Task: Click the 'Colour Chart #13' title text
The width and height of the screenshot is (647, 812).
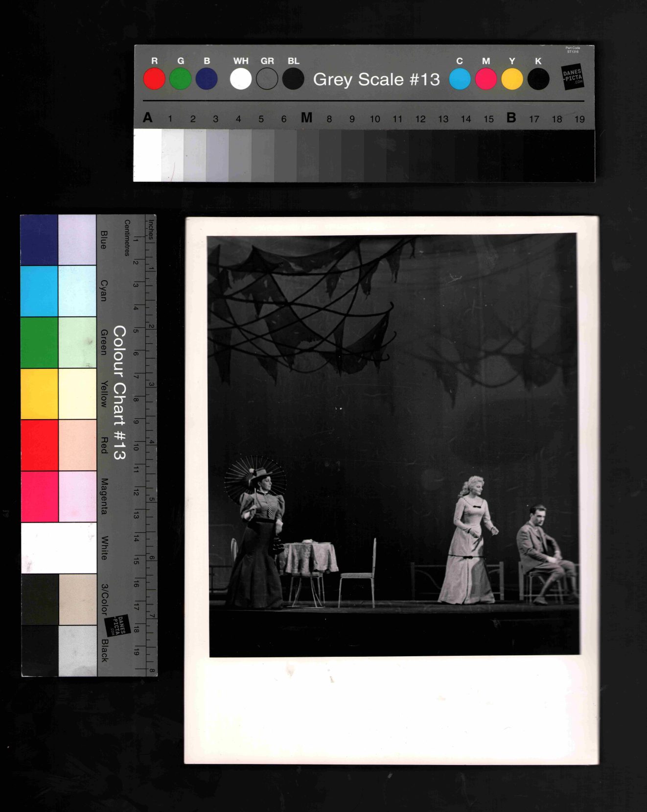Action: coord(119,393)
